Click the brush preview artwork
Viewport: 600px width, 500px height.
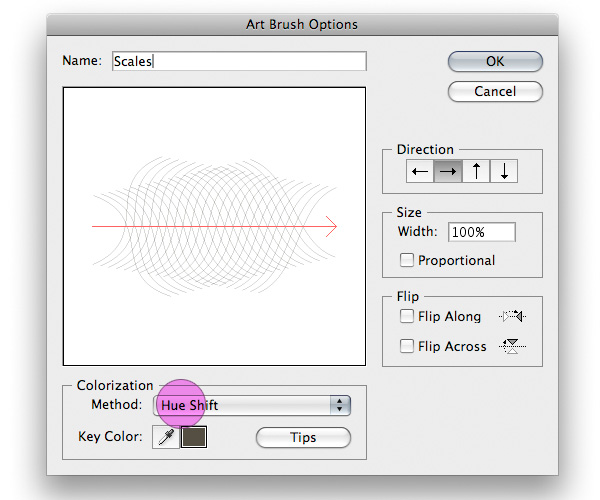[214, 226]
